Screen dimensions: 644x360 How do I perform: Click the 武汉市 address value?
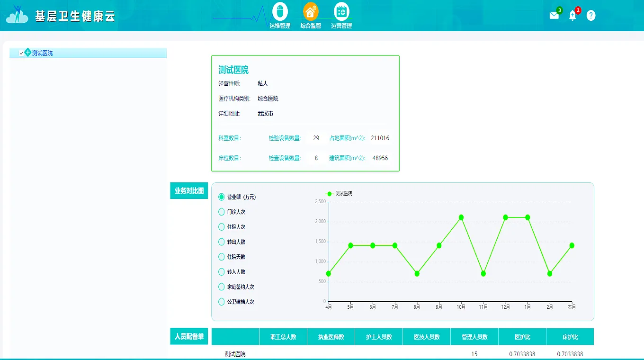click(265, 114)
